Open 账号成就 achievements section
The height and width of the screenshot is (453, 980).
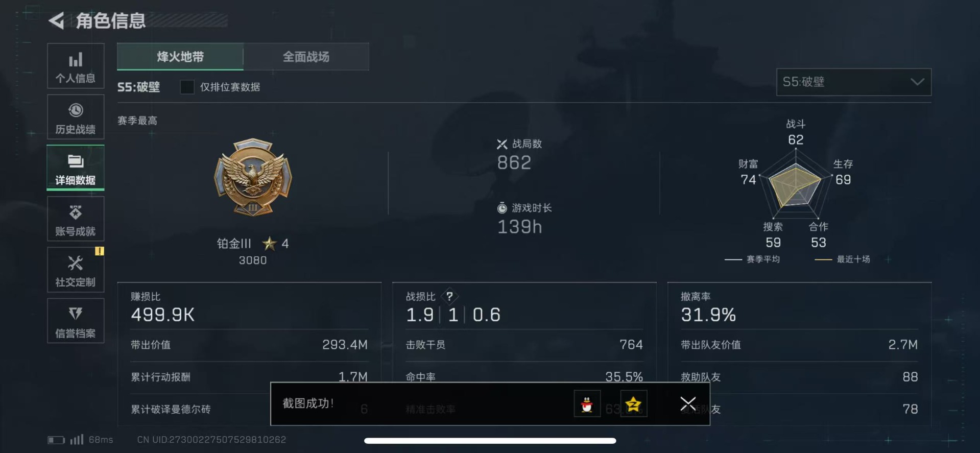click(76, 219)
